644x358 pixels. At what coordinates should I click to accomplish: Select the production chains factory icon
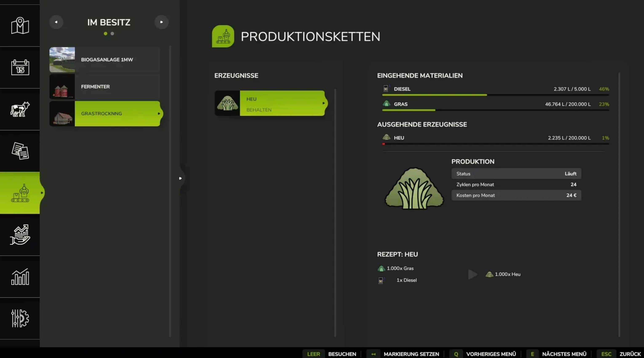(20, 193)
